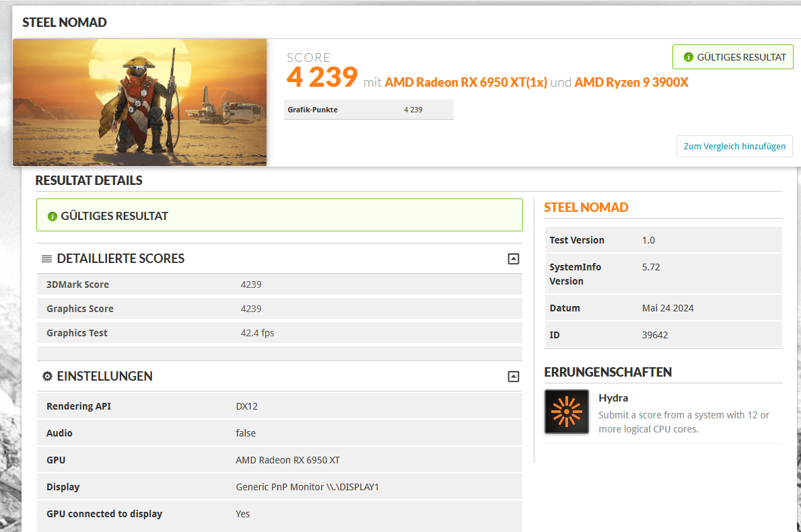Collapse the Einstellungen section
The width and height of the screenshot is (801, 532).
[x=514, y=377]
